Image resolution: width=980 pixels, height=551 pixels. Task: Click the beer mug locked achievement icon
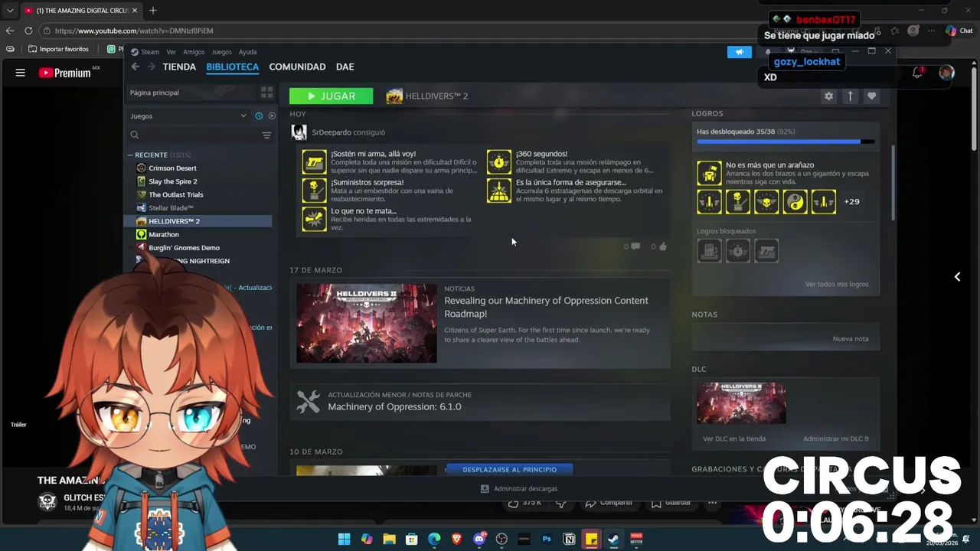point(709,250)
